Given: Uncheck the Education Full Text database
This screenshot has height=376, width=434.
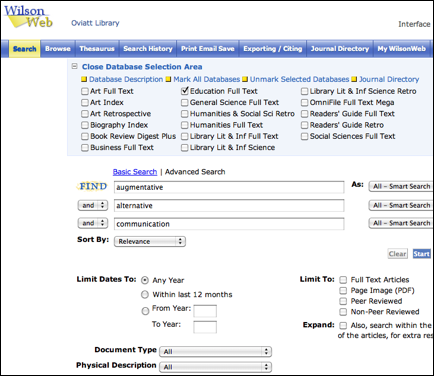Looking at the screenshot, I should tap(185, 91).
